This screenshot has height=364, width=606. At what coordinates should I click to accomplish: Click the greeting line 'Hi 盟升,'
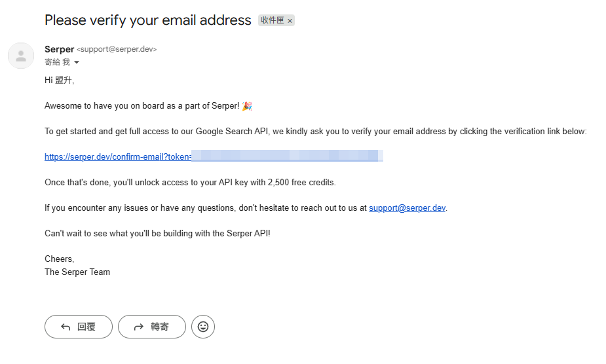pos(60,81)
